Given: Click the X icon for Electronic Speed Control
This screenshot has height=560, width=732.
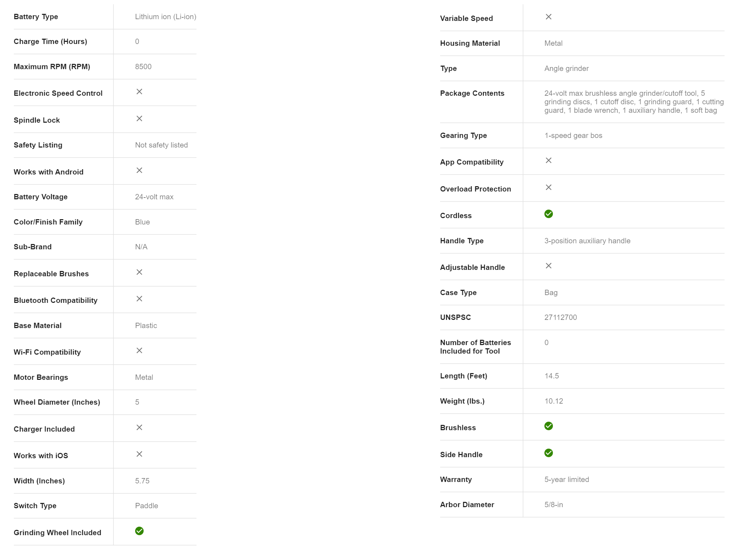Looking at the screenshot, I should click(x=139, y=92).
